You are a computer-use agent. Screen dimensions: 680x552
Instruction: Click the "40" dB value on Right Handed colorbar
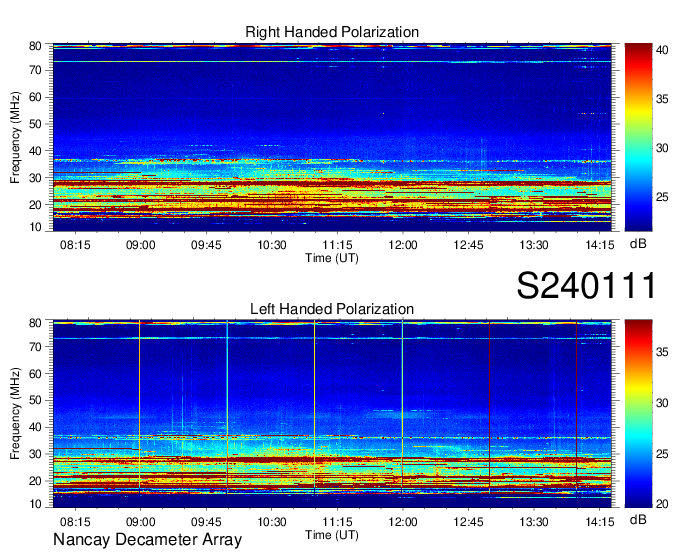click(662, 50)
